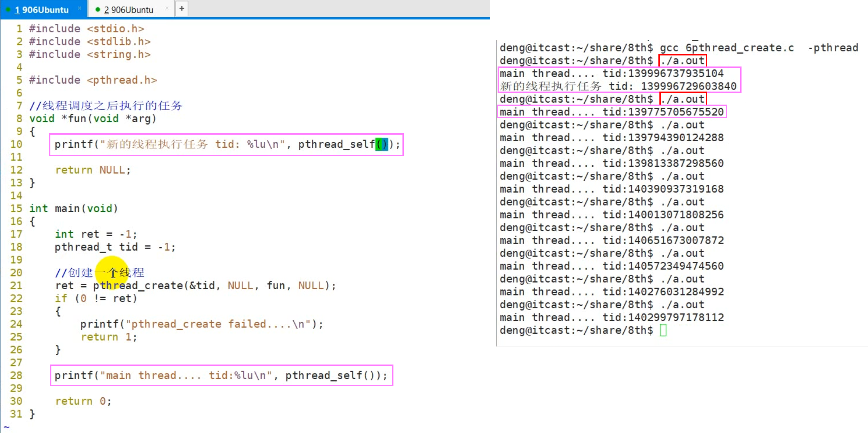Click green status dot on first tab

8,9
